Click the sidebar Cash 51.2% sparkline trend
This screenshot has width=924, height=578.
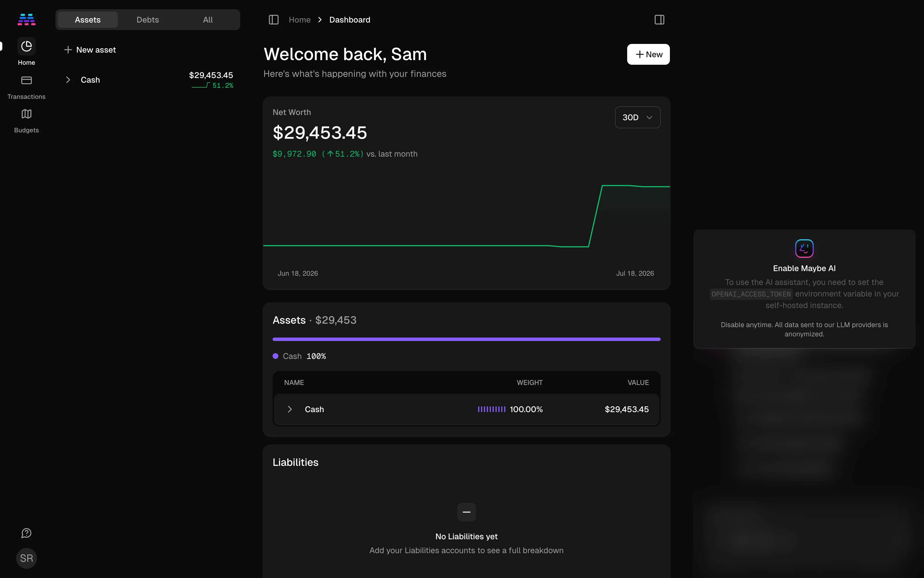coord(212,86)
